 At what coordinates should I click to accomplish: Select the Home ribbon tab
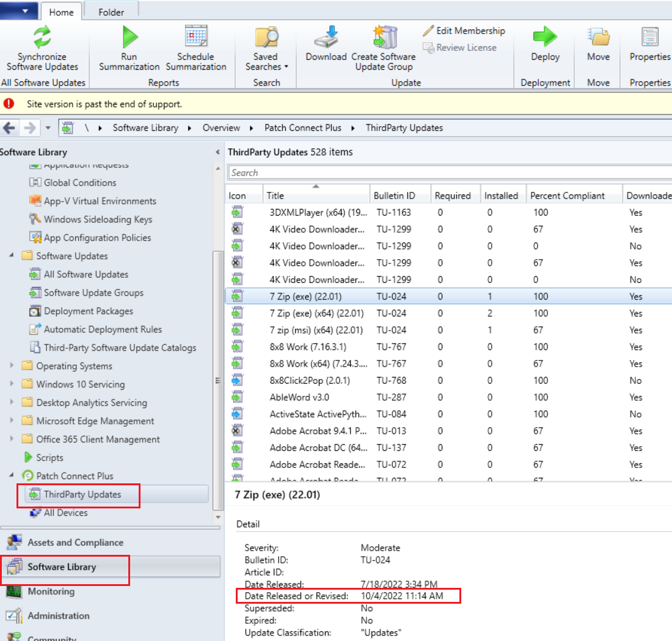pyautogui.click(x=61, y=11)
